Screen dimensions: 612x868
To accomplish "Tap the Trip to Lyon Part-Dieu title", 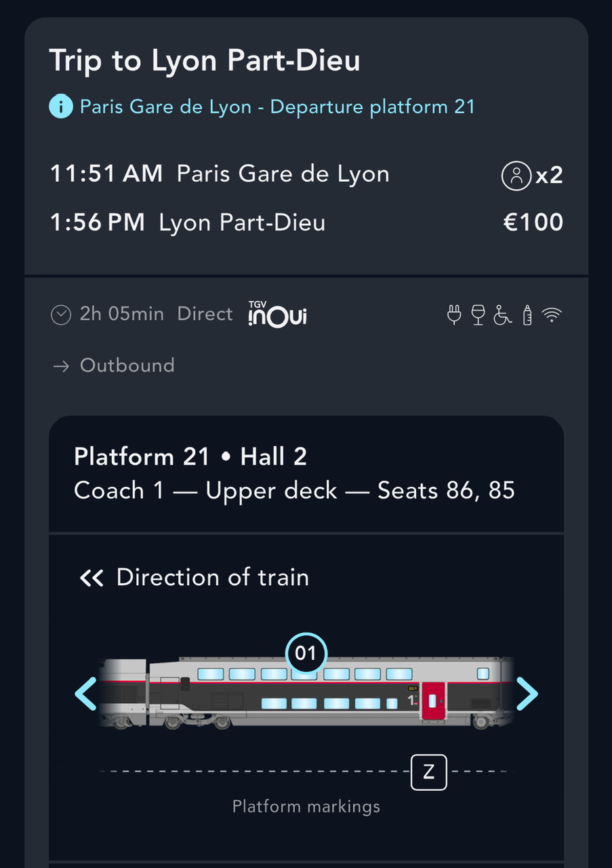I will click(x=205, y=60).
